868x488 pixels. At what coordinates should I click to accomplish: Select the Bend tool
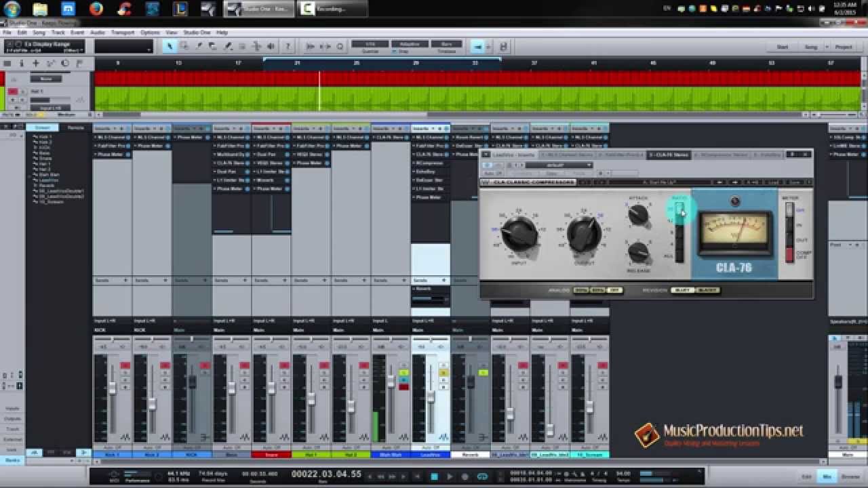pyautogui.click(x=257, y=46)
